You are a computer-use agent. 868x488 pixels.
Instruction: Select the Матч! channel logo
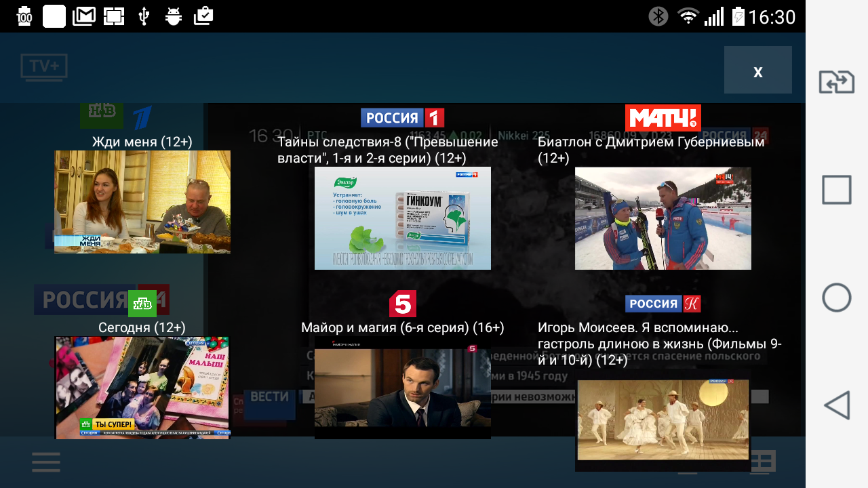[663, 117]
